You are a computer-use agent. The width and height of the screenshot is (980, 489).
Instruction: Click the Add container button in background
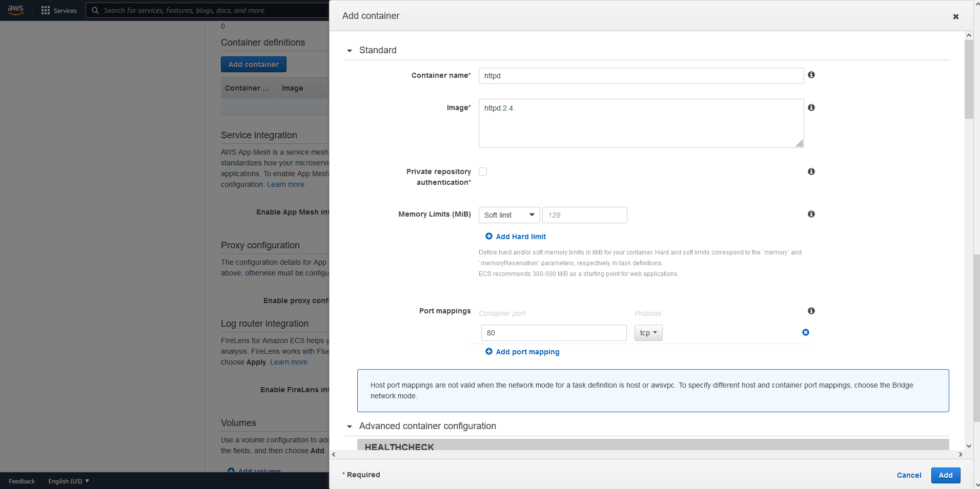(x=254, y=65)
